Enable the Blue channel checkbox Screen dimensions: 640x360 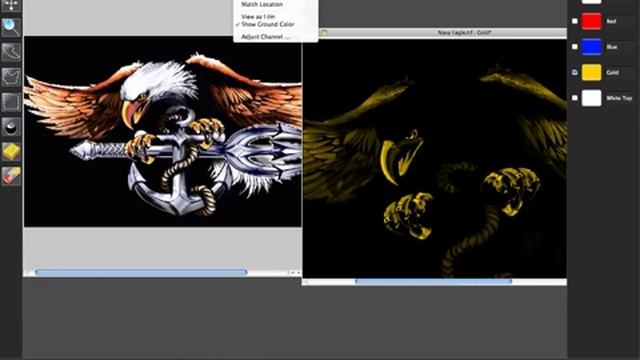click(x=575, y=47)
